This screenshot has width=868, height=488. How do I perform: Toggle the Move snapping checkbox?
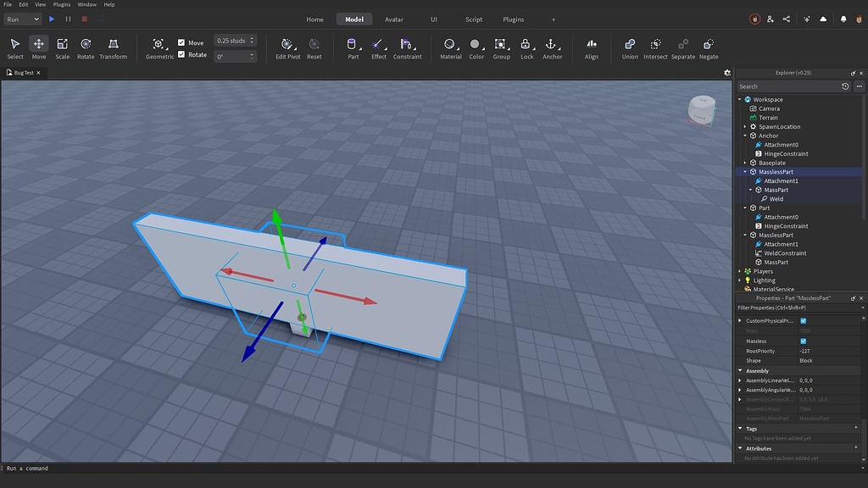point(181,42)
